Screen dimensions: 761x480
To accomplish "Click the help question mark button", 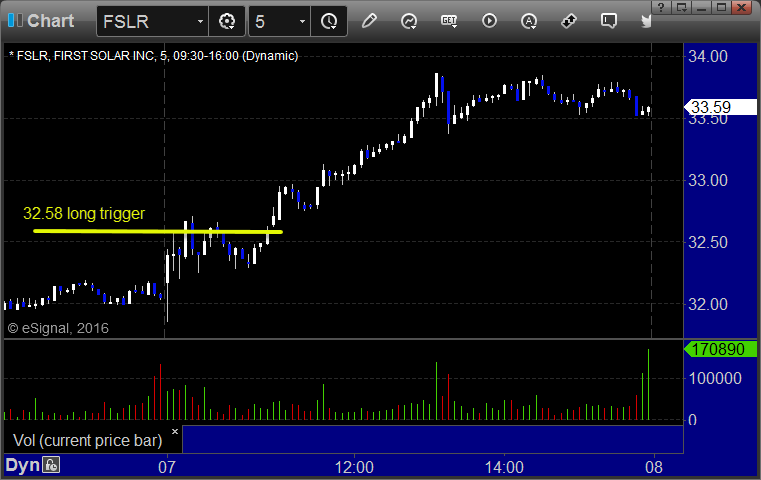I will (661, 7).
